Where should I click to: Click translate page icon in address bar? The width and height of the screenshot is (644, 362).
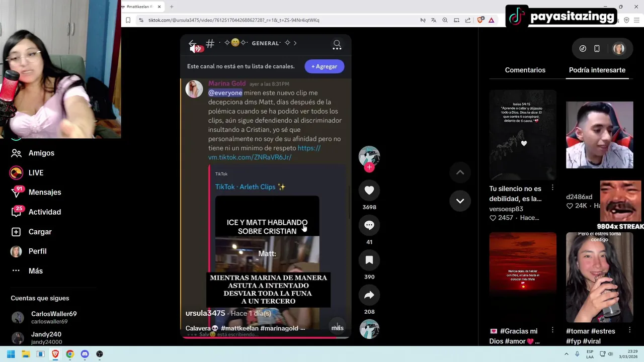(x=434, y=20)
